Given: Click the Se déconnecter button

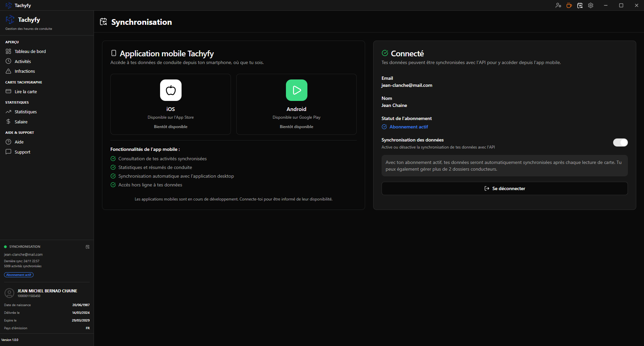Looking at the screenshot, I should (x=504, y=188).
